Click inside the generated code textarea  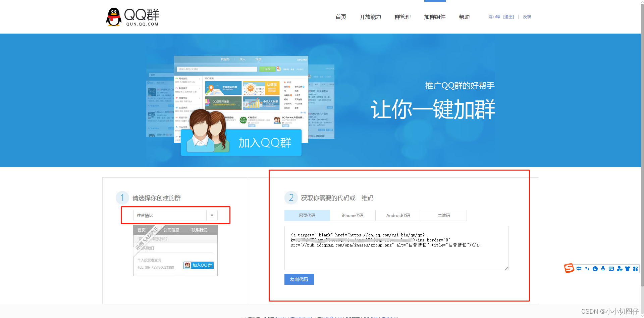coord(396,248)
